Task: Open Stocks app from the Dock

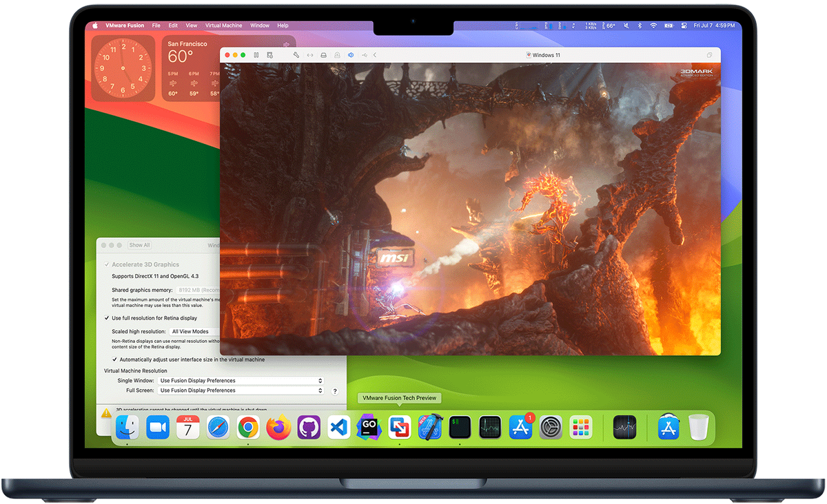Action: 624,428
